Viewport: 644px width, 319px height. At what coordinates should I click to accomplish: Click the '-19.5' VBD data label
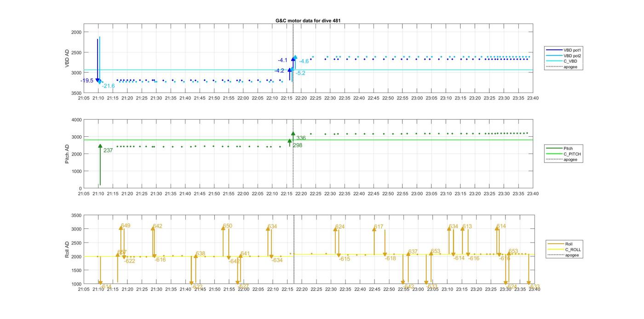[87, 81]
